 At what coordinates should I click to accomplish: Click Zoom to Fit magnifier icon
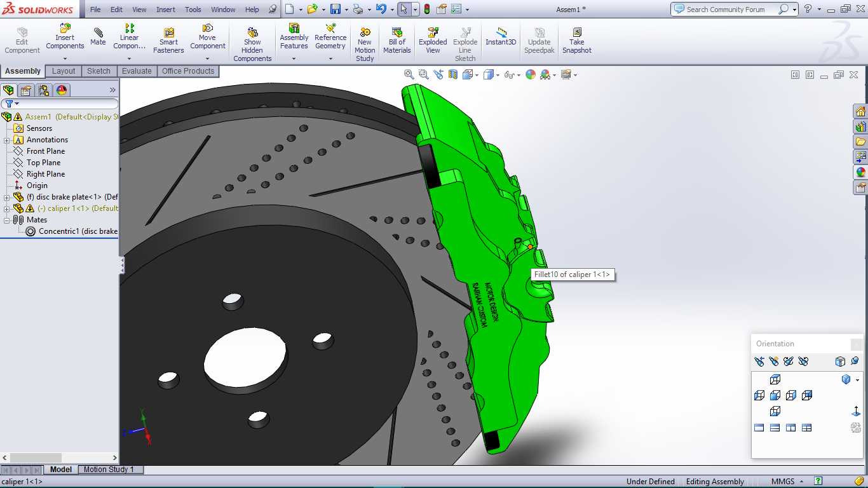(409, 74)
